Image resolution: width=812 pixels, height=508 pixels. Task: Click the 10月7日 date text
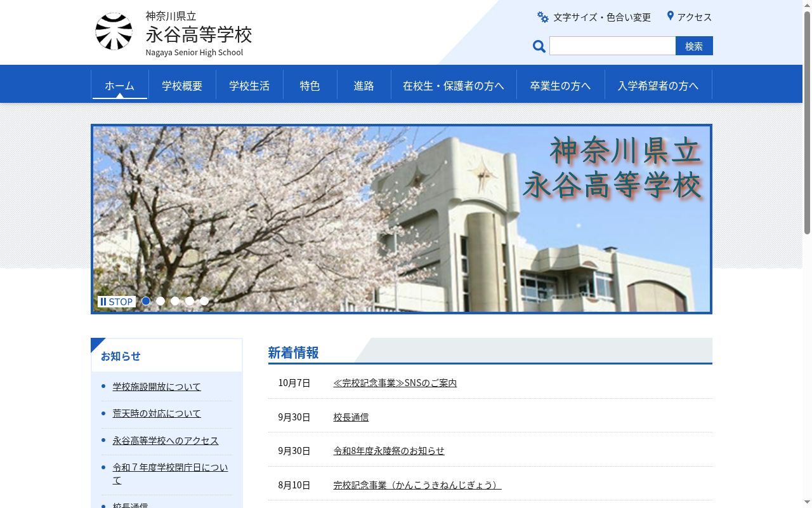pyautogui.click(x=294, y=382)
